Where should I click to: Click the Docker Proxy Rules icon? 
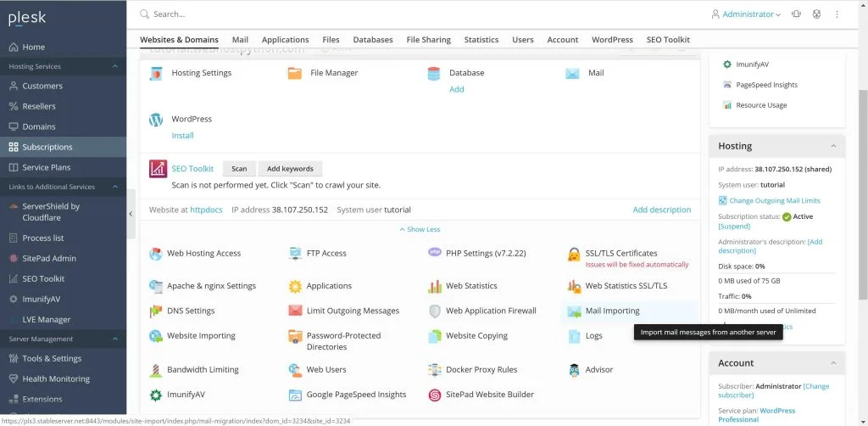tap(435, 370)
